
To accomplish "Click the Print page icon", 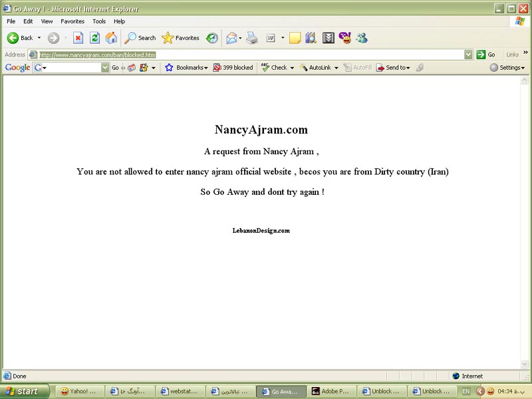I will point(252,38).
